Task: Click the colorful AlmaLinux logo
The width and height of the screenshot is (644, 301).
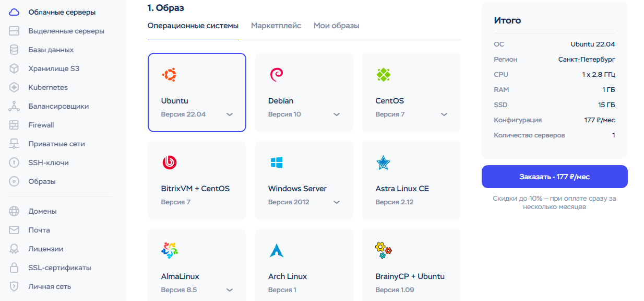Action: tap(170, 250)
